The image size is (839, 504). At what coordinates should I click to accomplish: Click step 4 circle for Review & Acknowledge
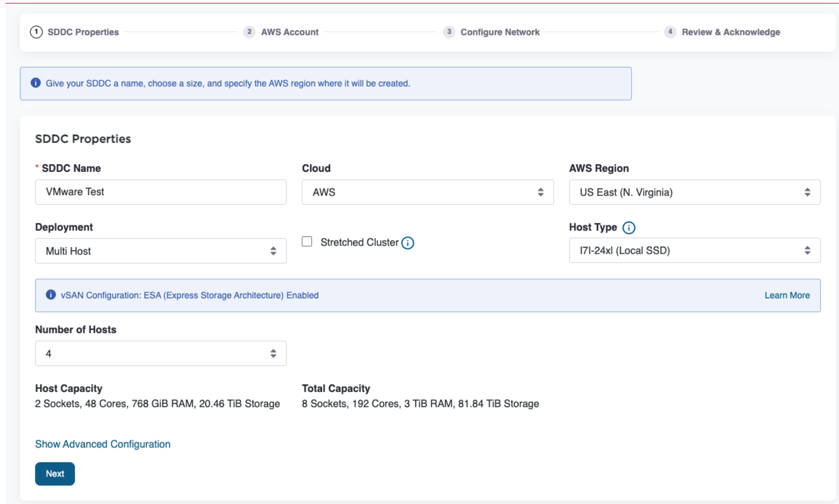point(670,32)
